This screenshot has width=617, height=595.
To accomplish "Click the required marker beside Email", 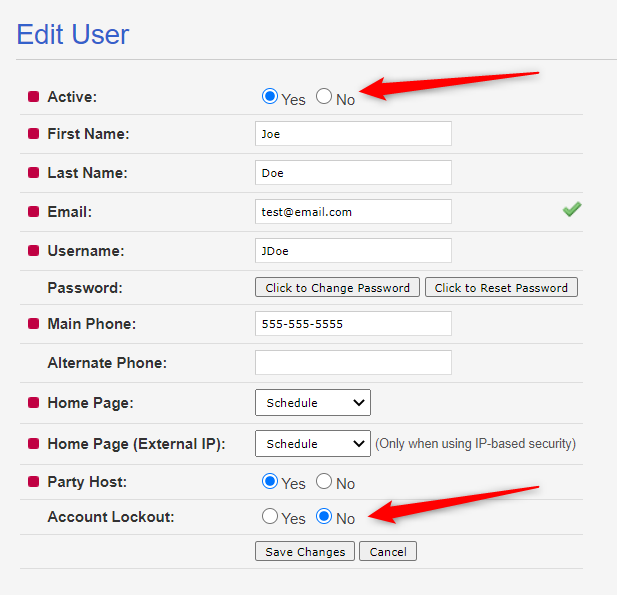I will tap(33, 211).
